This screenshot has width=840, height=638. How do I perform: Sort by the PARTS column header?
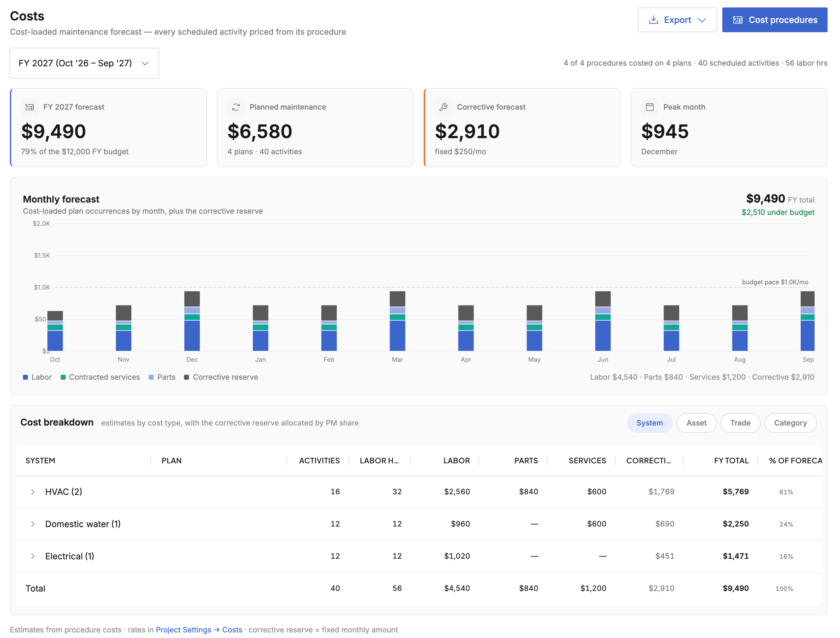coord(526,461)
